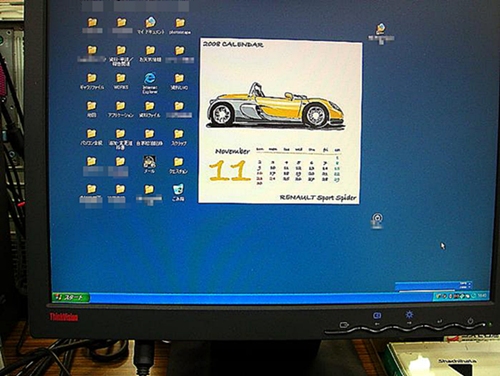The height and width of the screenshot is (376, 500).
Task: Click the small floating language bar above the tray
Action: pyautogui.click(x=434, y=286)
